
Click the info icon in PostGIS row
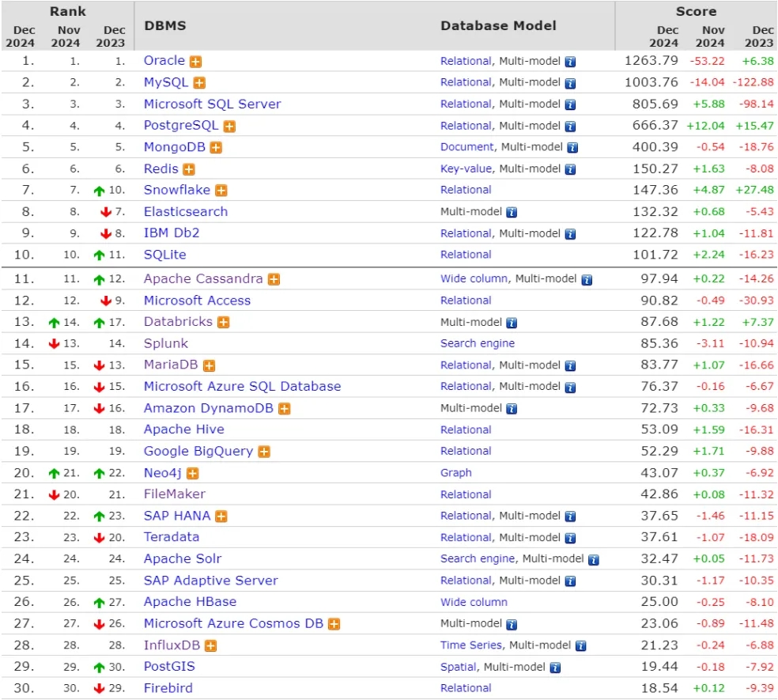(x=555, y=668)
